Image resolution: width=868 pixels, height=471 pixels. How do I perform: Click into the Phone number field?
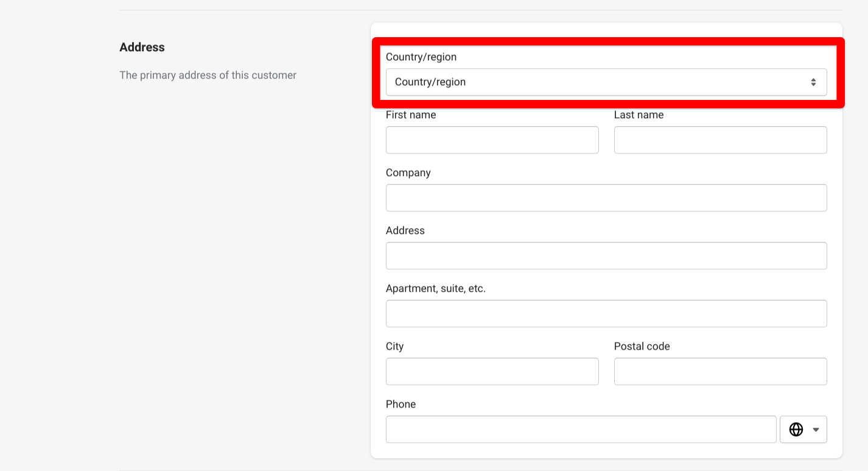click(581, 430)
